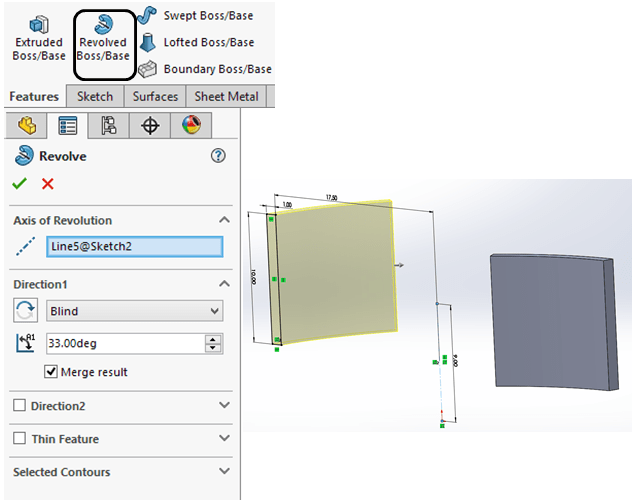
Task: Click the 33.00deg angle input field
Action: pos(123,343)
